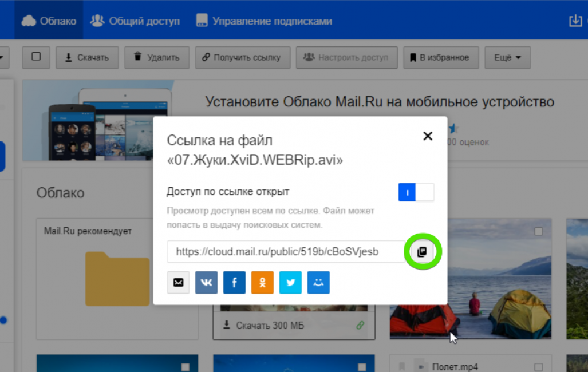Click the download icon in top right header
The width and height of the screenshot is (588, 372).
pyautogui.click(x=575, y=21)
